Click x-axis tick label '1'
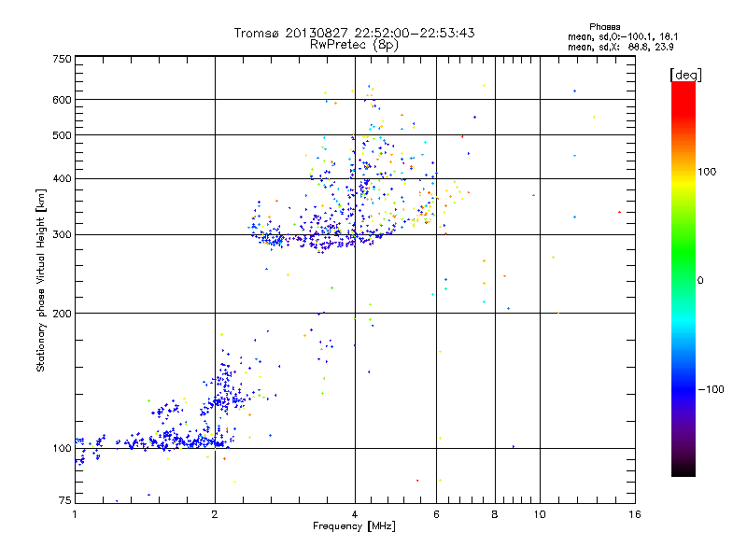747x560 pixels. [x=75, y=514]
